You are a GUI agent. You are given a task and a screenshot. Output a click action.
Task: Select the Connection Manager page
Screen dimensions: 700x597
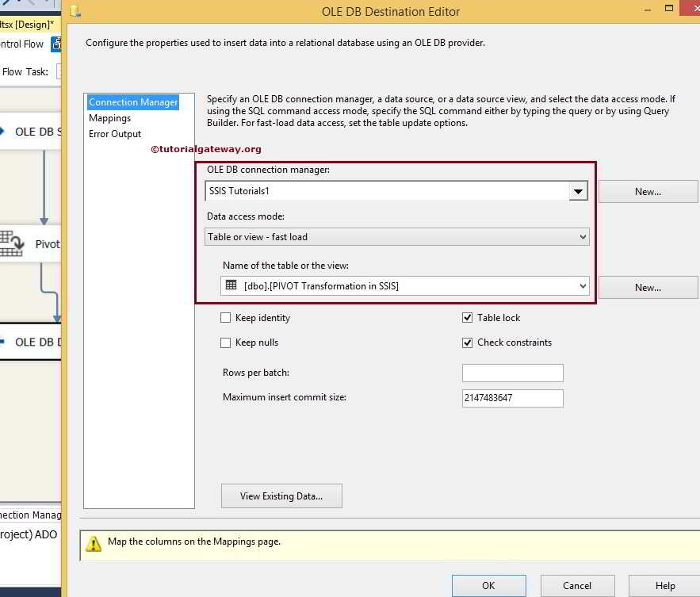[x=133, y=102]
